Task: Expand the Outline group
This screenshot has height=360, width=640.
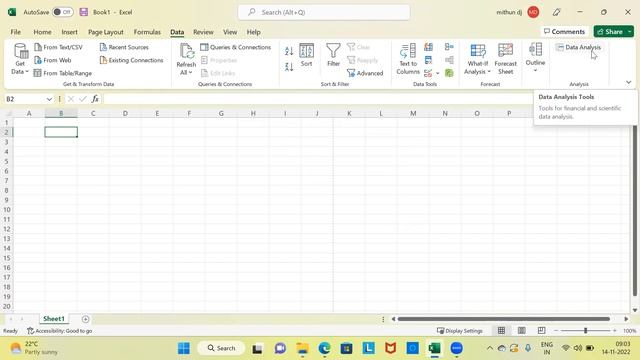Action: (x=536, y=57)
